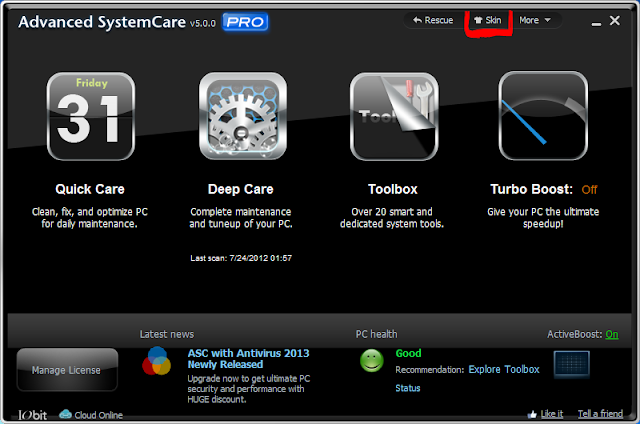Click the Cloud Online label
640x424 pixels.
point(98,415)
